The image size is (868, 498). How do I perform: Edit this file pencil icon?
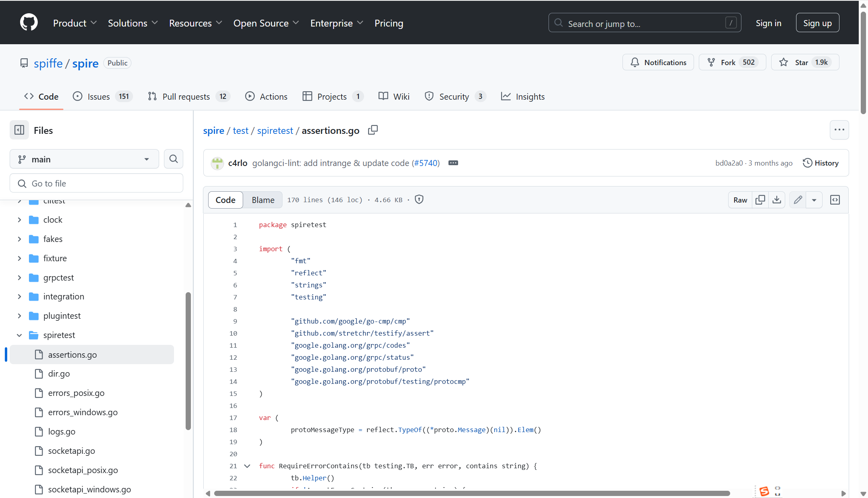tap(798, 200)
